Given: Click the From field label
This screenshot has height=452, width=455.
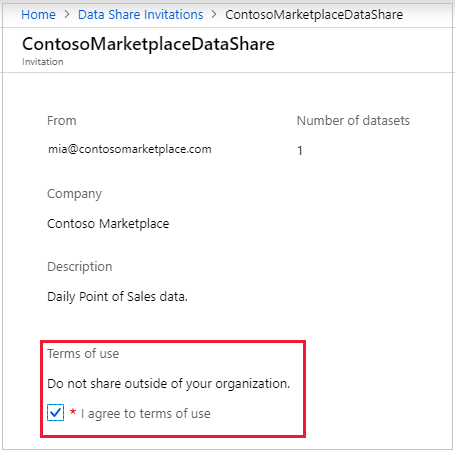Looking at the screenshot, I should [62, 121].
